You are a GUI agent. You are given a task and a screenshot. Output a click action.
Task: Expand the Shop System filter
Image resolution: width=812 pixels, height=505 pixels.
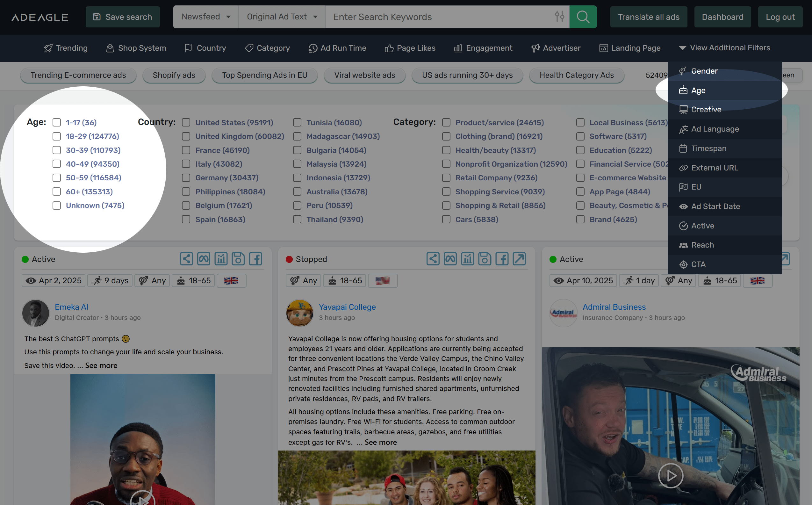[136, 48]
